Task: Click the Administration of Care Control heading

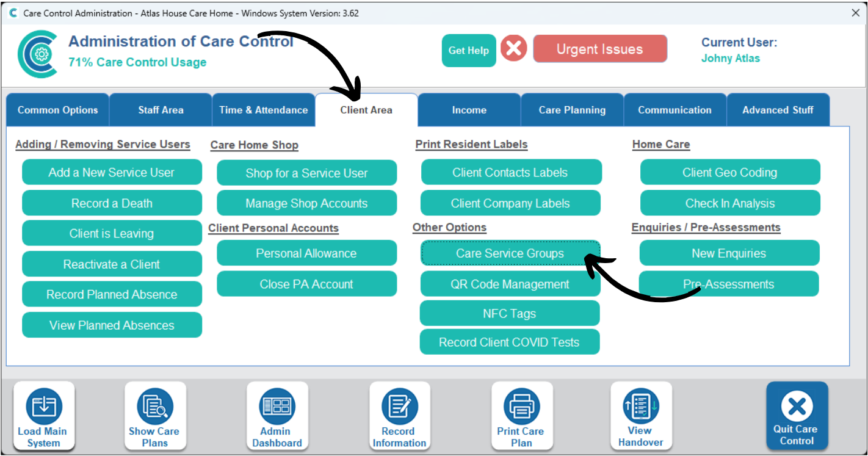Action: click(x=181, y=42)
